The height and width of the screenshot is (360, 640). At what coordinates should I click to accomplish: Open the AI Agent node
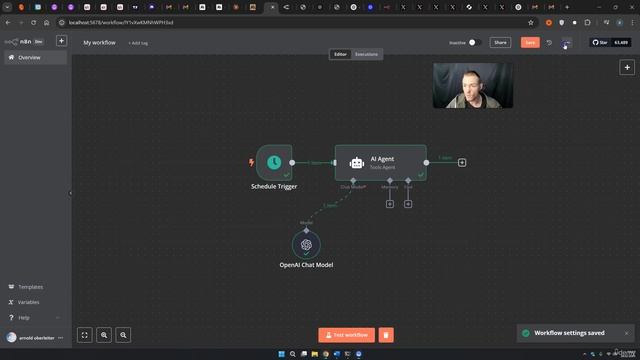coord(380,162)
